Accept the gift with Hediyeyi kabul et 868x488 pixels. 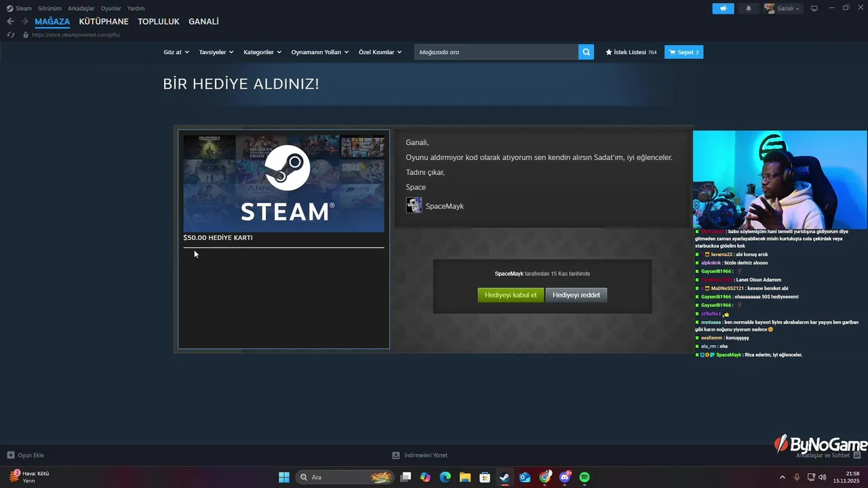coord(511,295)
